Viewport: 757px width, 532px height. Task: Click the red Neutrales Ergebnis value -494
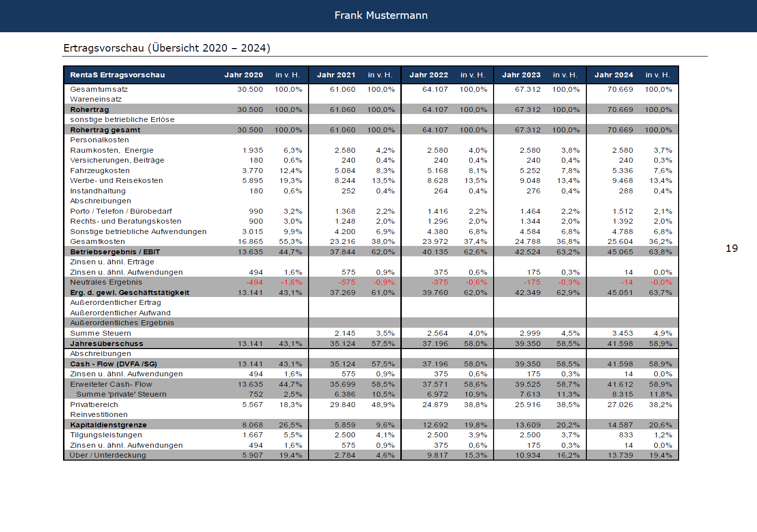click(254, 282)
